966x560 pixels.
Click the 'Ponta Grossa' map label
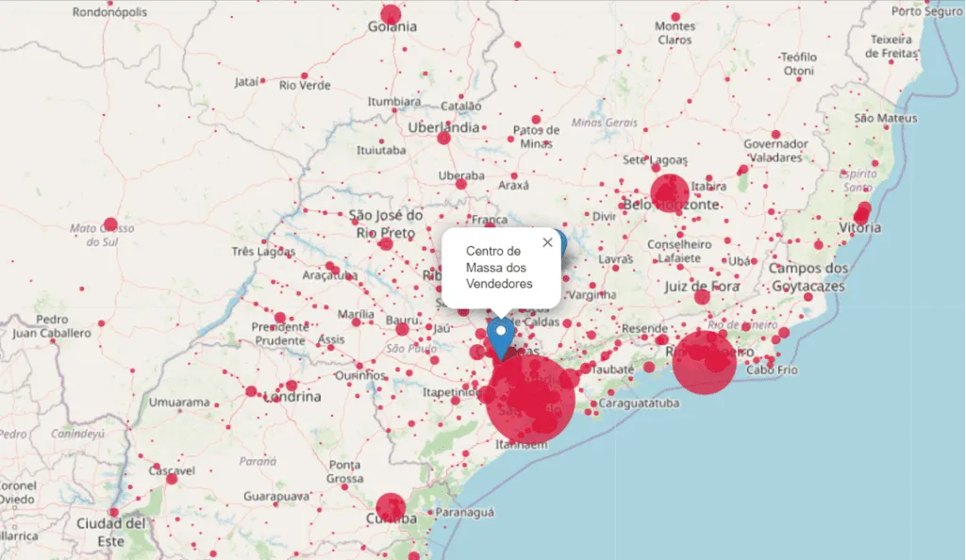point(345,471)
